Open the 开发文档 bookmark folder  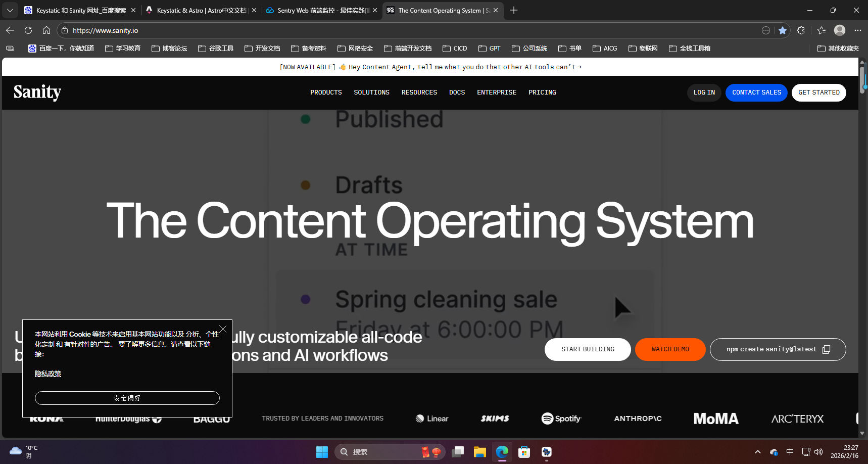[x=262, y=49]
